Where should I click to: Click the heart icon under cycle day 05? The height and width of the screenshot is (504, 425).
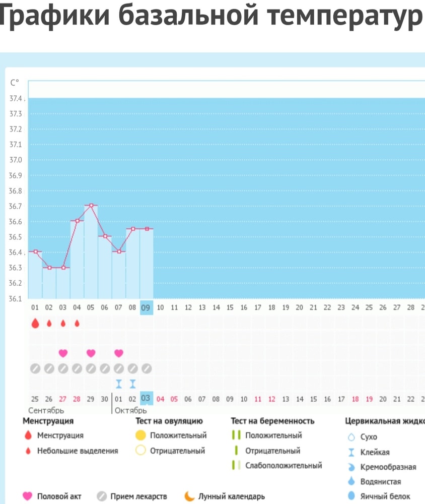tap(91, 353)
